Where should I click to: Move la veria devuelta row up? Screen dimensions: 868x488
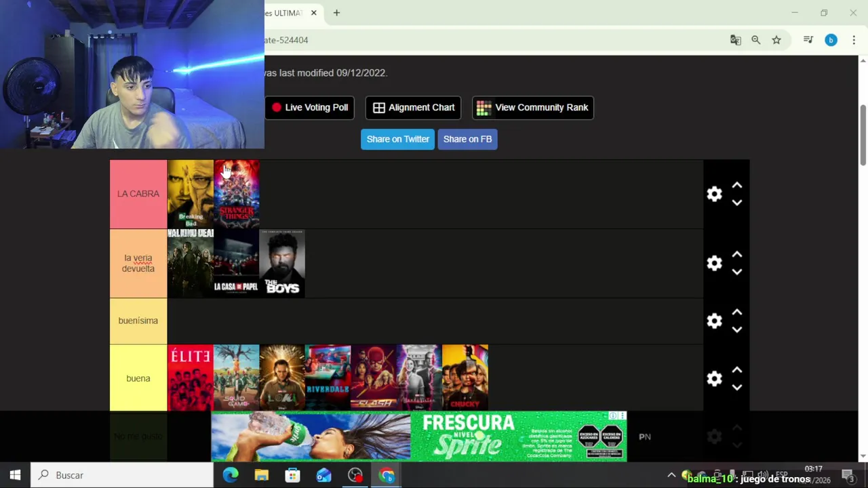[737, 254]
